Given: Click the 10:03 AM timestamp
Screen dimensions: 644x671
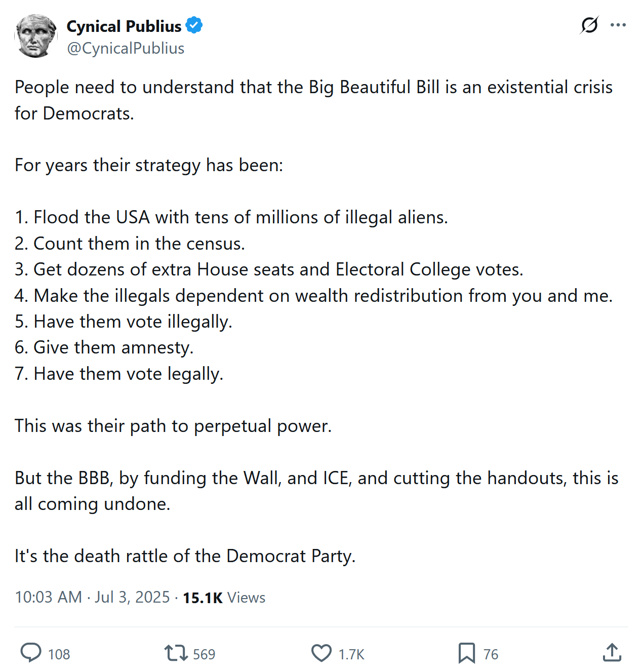Looking at the screenshot, I should click(x=48, y=597).
